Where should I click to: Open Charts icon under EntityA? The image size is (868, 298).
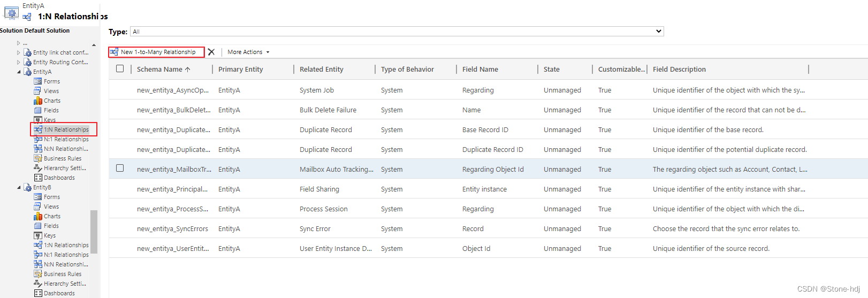tap(37, 101)
